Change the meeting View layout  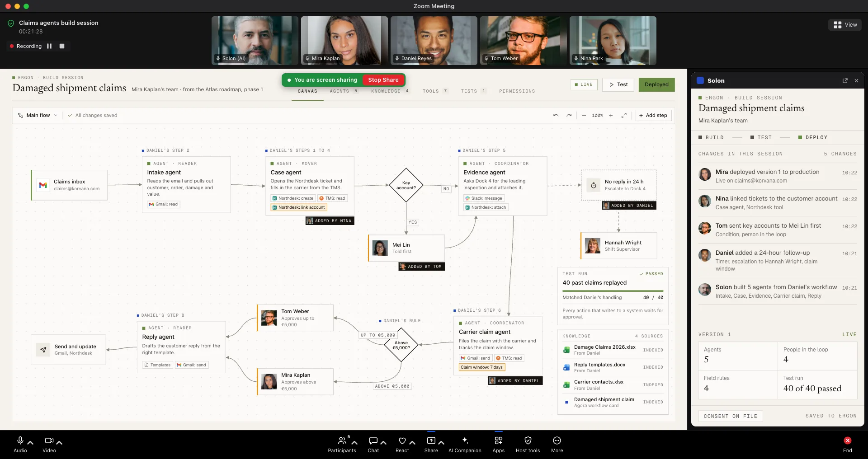(x=845, y=25)
